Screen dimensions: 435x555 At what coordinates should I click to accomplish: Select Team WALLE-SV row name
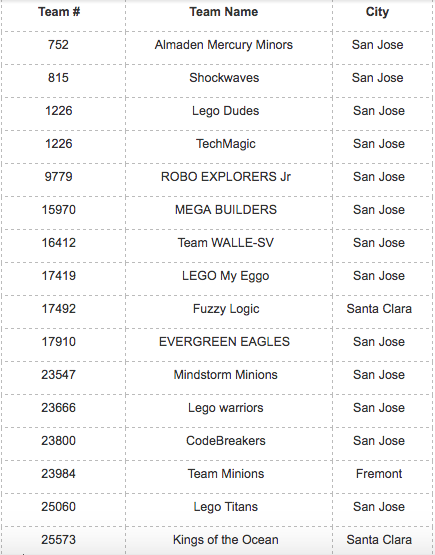click(225, 243)
